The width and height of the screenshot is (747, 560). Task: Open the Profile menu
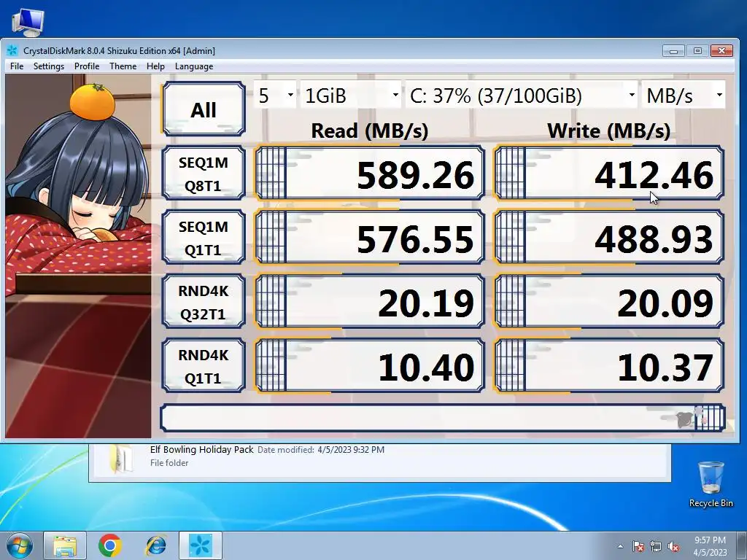[x=87, y=66]
